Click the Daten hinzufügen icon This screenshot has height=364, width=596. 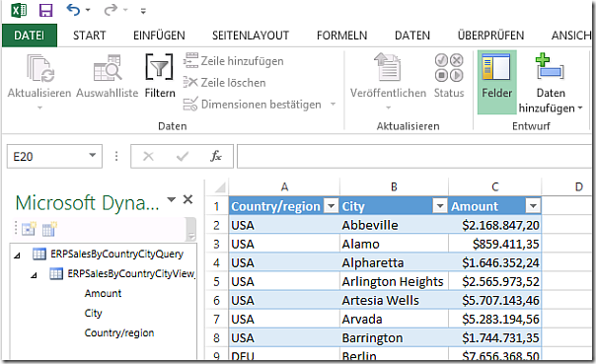550,66
